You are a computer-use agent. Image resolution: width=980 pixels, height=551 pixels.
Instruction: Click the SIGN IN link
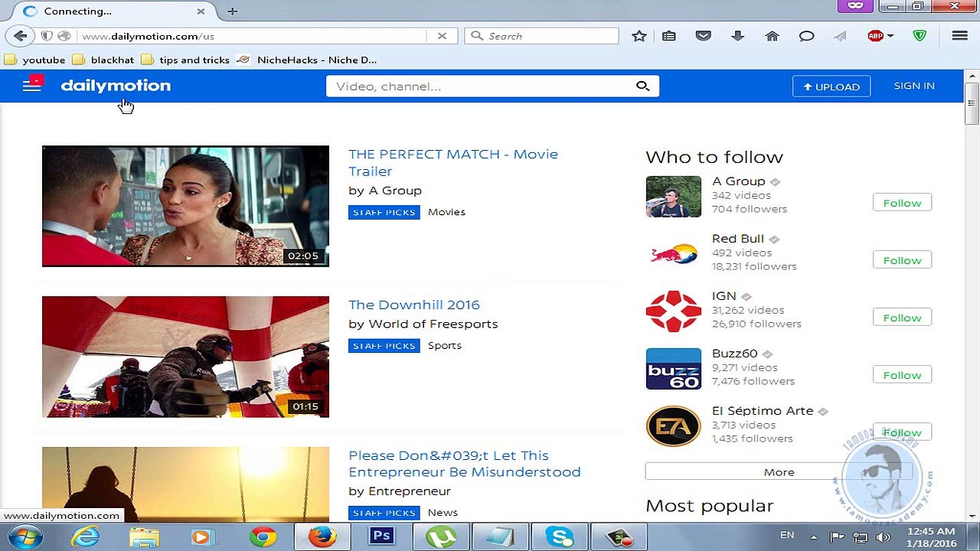(x=914, y=86)
